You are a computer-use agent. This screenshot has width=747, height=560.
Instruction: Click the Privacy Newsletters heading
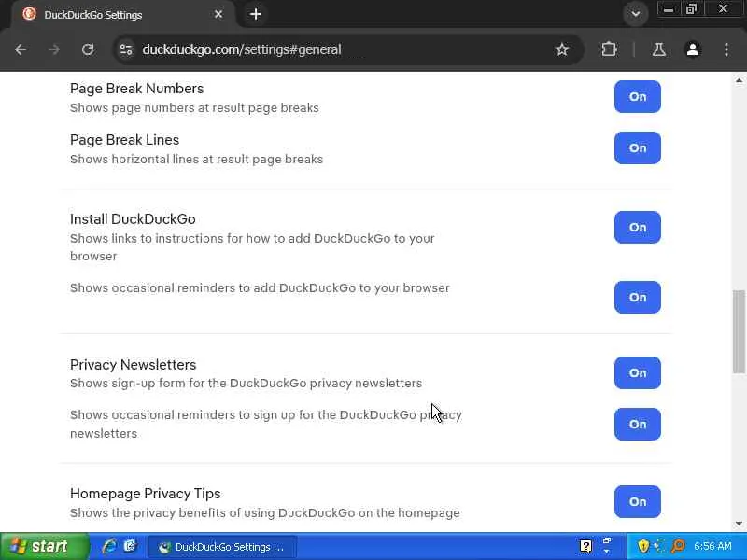click(133, 365)
